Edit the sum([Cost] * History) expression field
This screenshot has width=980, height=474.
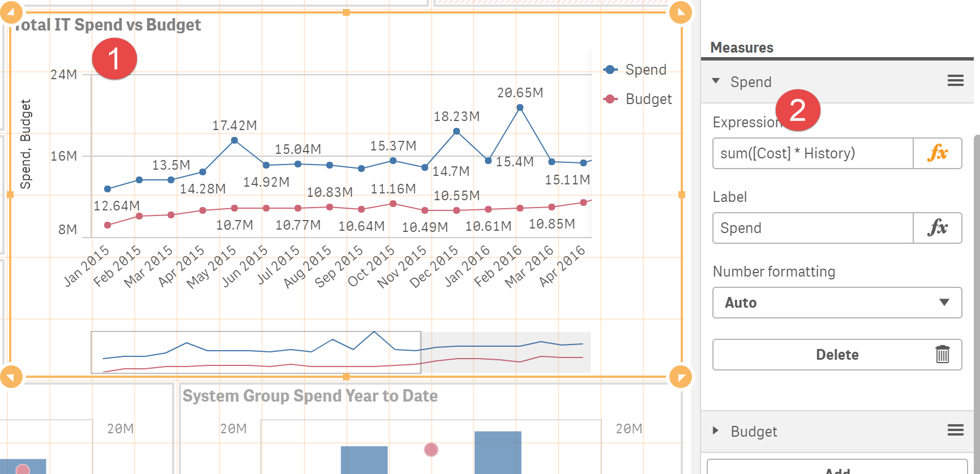point(813,153)
